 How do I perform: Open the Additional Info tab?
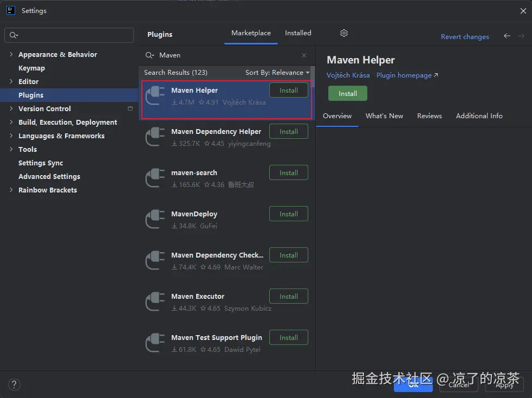click(x=479, y=116)
